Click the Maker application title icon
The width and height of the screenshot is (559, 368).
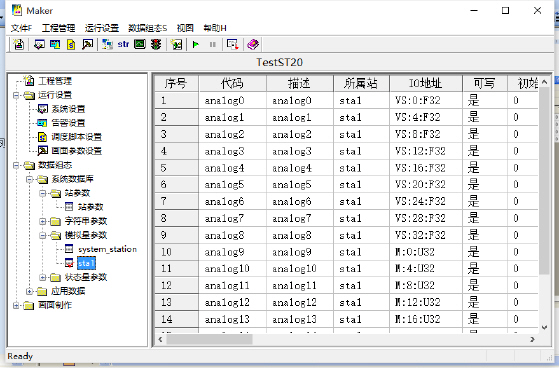[x=17, y=10]
